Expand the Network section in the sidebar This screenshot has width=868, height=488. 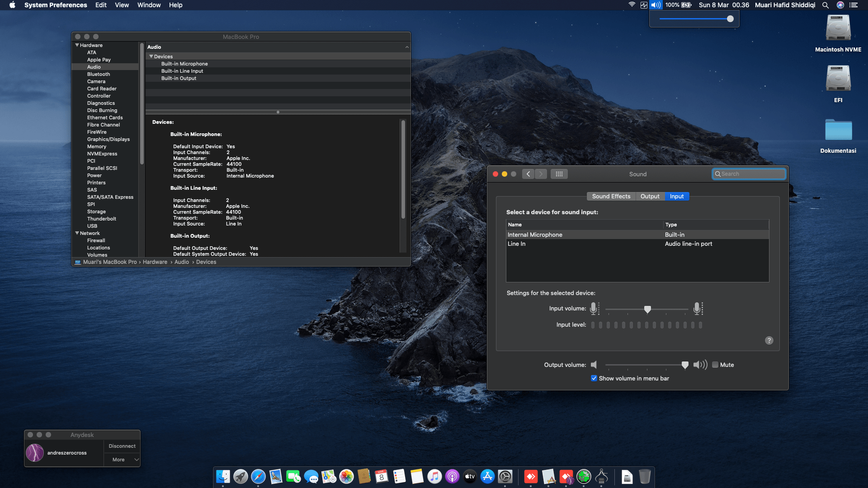click(x=77, y=233)
